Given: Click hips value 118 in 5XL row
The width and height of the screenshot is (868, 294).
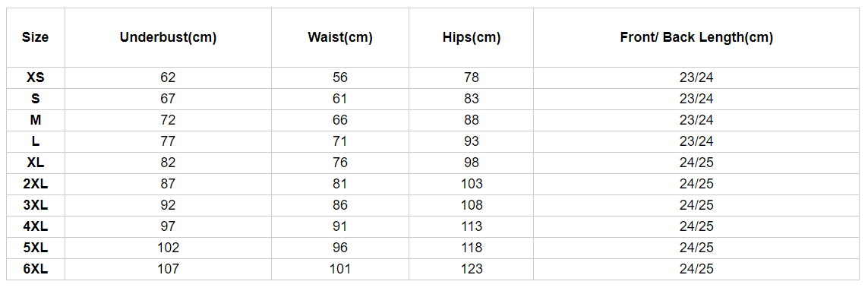Looking at the screenshot, I should (x=472, y=248).
